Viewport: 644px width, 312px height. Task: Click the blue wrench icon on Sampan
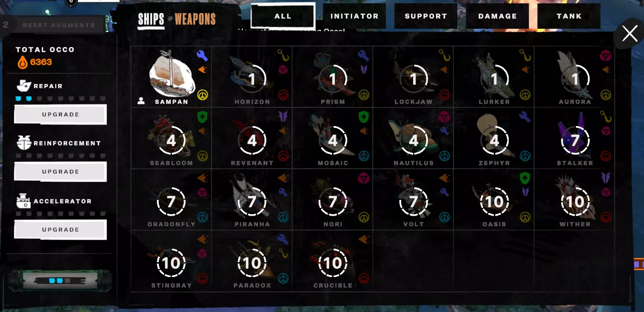click(x=202, y=56)
